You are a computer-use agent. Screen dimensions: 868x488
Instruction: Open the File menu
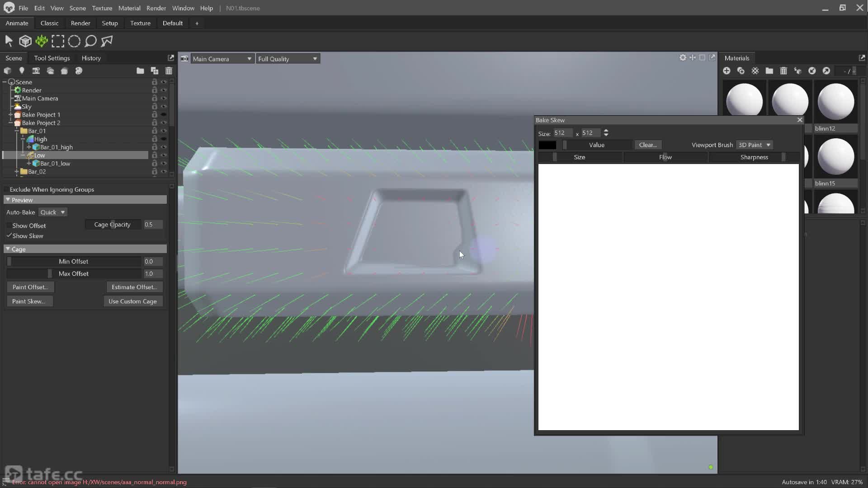(x=23, y=8)
